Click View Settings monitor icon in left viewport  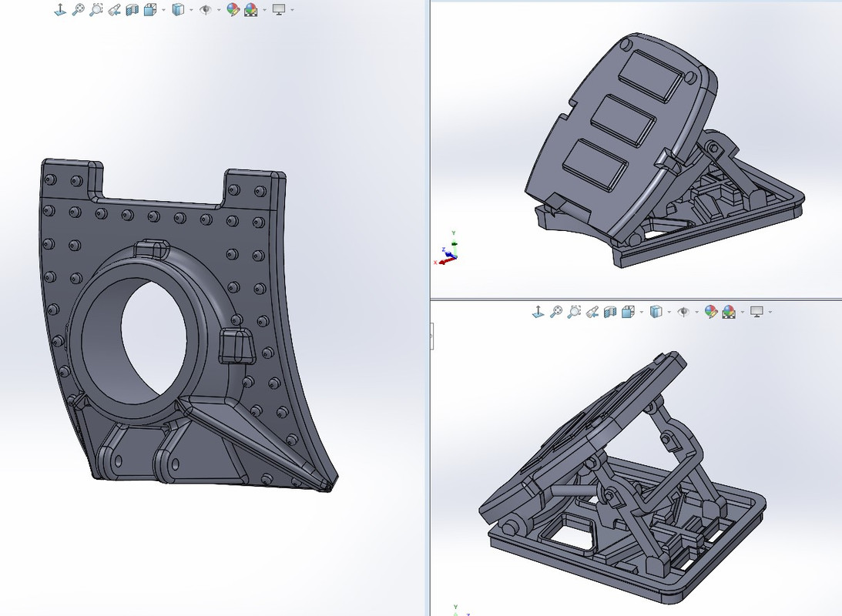(279, 10)
